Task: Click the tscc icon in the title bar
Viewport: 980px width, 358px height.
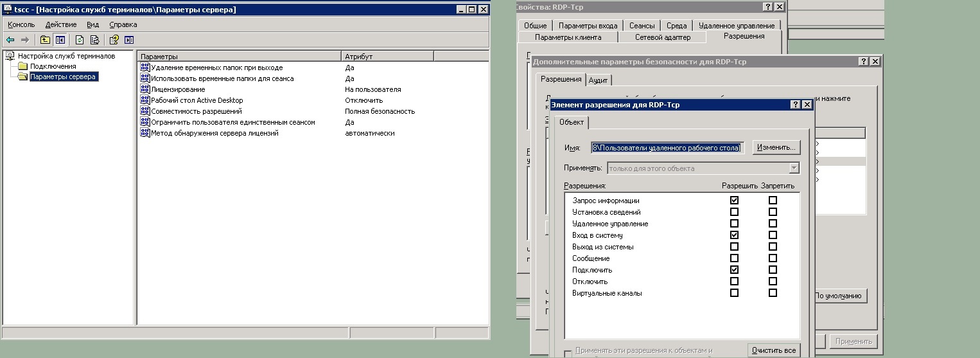Action: [8, 10]
